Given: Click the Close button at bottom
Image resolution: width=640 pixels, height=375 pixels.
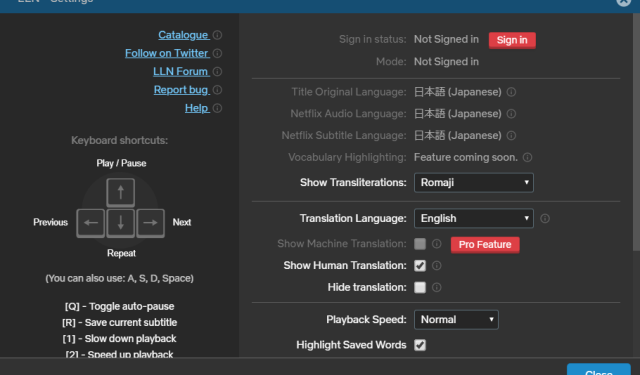Looking at the screenshot, I should click(598, 370).
